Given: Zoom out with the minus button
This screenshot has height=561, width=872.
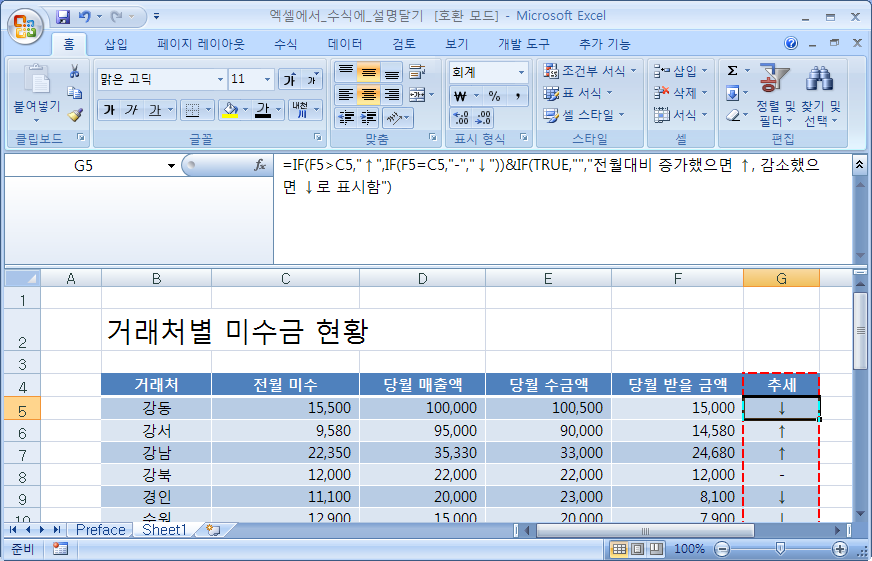Looking at the screenshot, I should tap(722, 549).
